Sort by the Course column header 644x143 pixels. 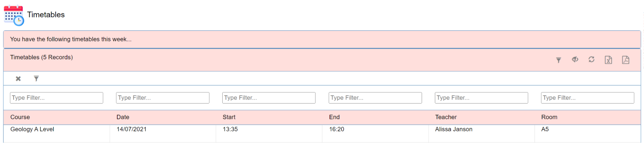[x=20, y=117]
